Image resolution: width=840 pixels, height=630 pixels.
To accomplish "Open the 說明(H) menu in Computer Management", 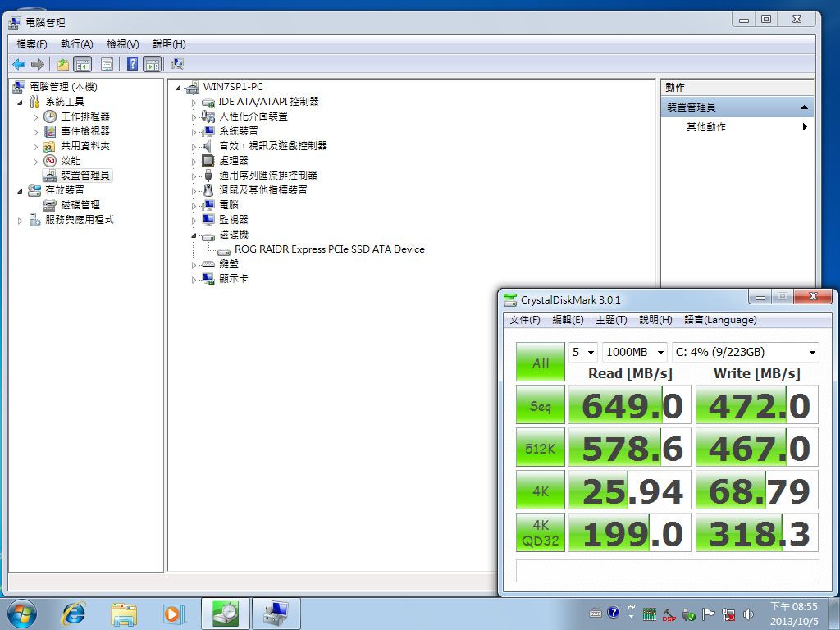I will tap(169, 44).
